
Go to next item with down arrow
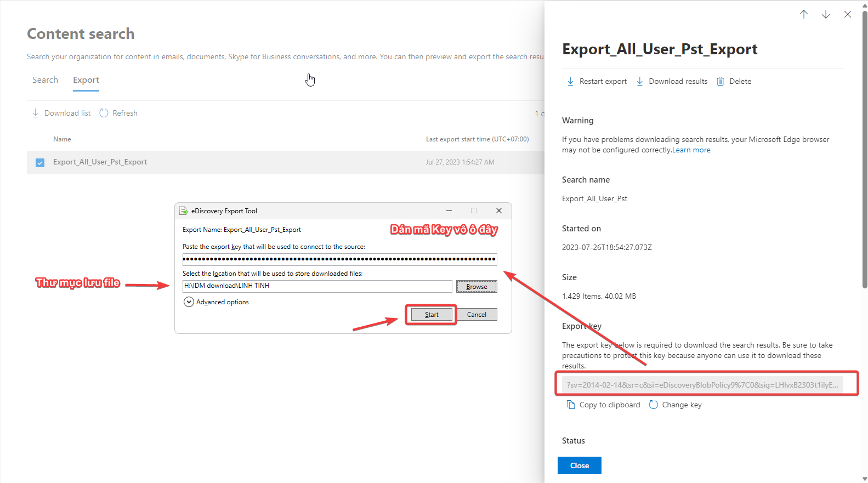(x=826, y=14)
